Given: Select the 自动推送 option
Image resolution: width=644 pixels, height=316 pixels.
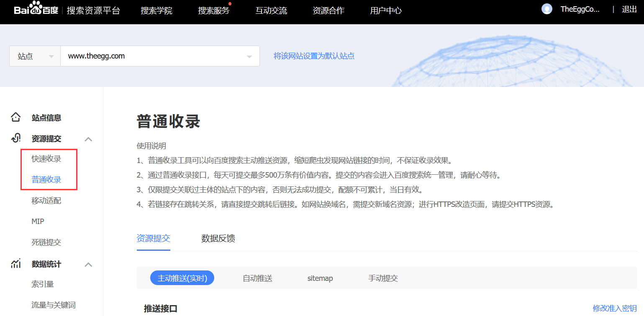Looking at the screenshot, I should pos(257,278).
